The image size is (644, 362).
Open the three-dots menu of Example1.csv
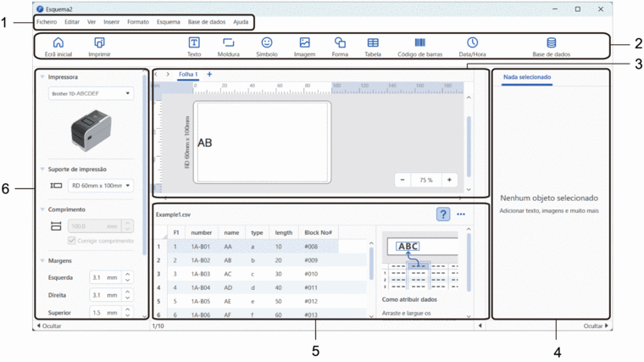coord(461,214)
